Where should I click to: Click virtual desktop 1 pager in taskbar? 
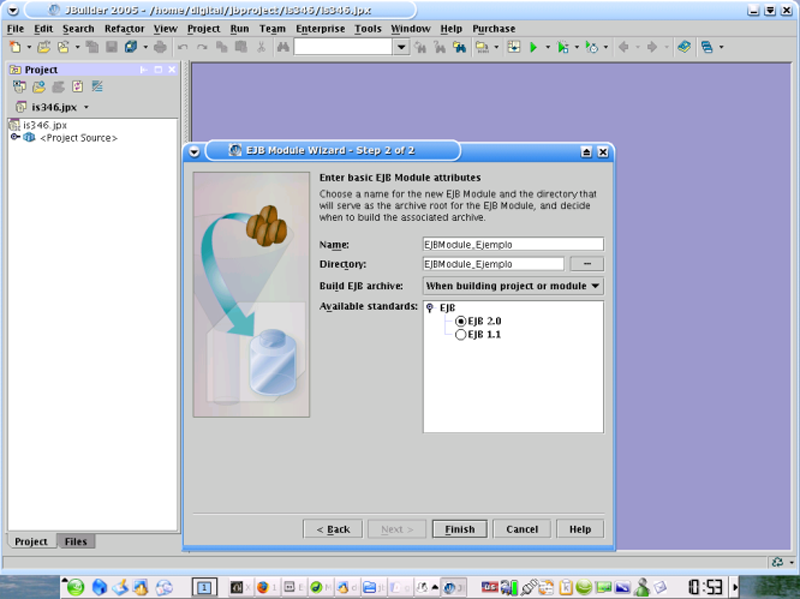coord(204,587)
